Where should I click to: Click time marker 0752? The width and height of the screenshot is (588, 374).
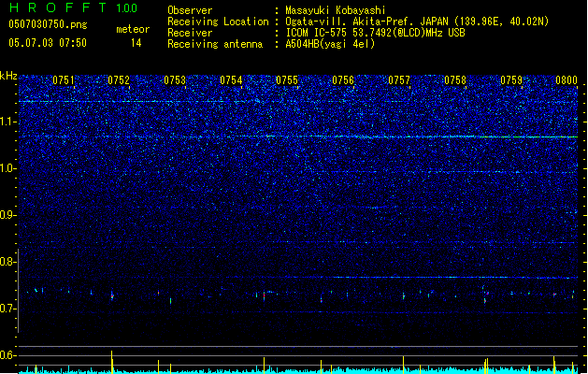pos(119,79)
